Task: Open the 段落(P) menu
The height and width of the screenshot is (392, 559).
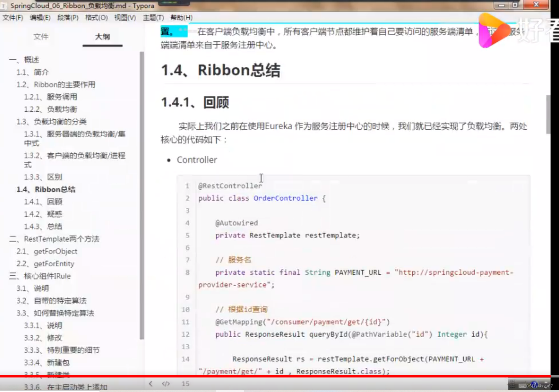Action: tap(68, 18)
